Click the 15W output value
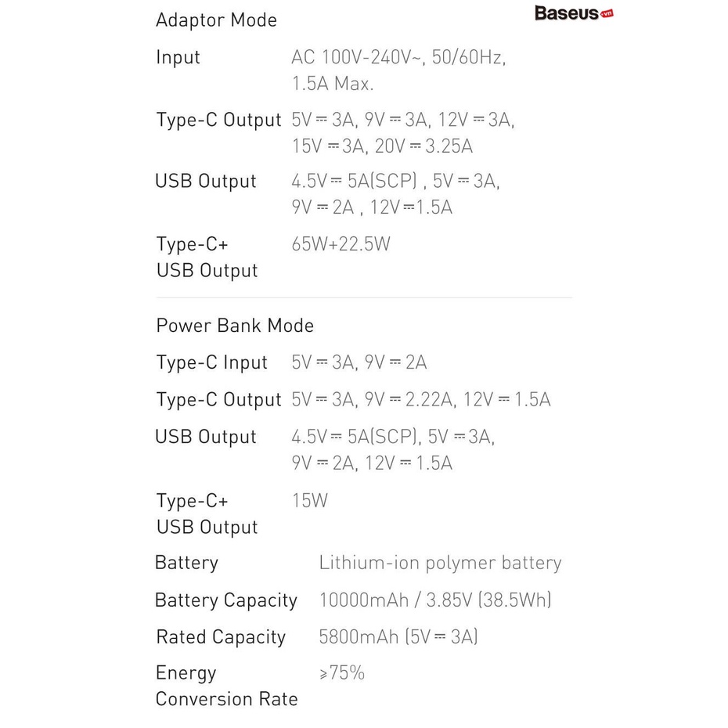 pos(310,500)
